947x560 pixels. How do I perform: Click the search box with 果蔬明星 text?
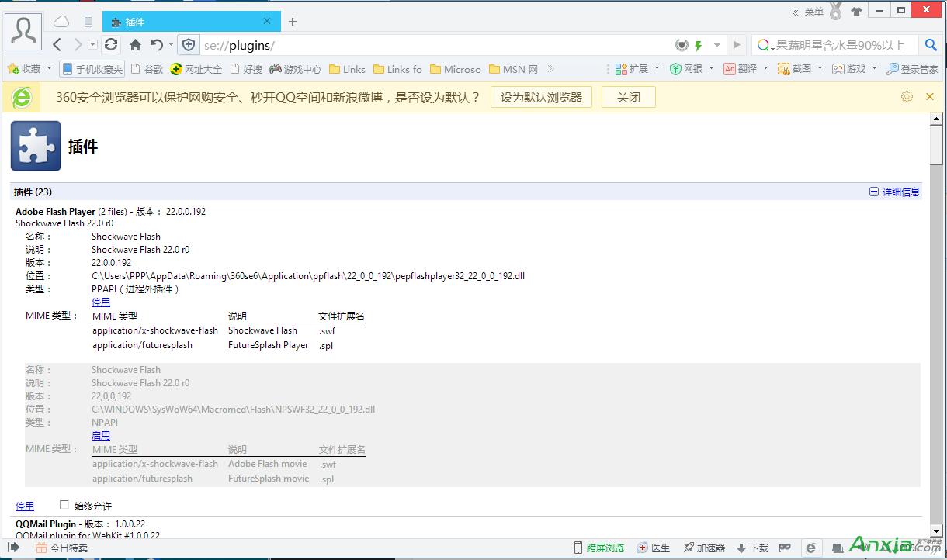[x=840, y=45]
